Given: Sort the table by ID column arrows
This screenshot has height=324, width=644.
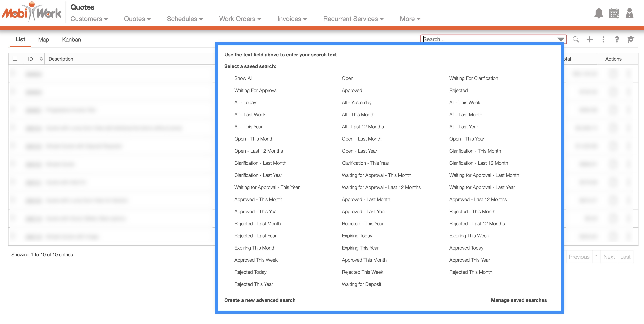Looking at the screenshot, I should point(41,59).
